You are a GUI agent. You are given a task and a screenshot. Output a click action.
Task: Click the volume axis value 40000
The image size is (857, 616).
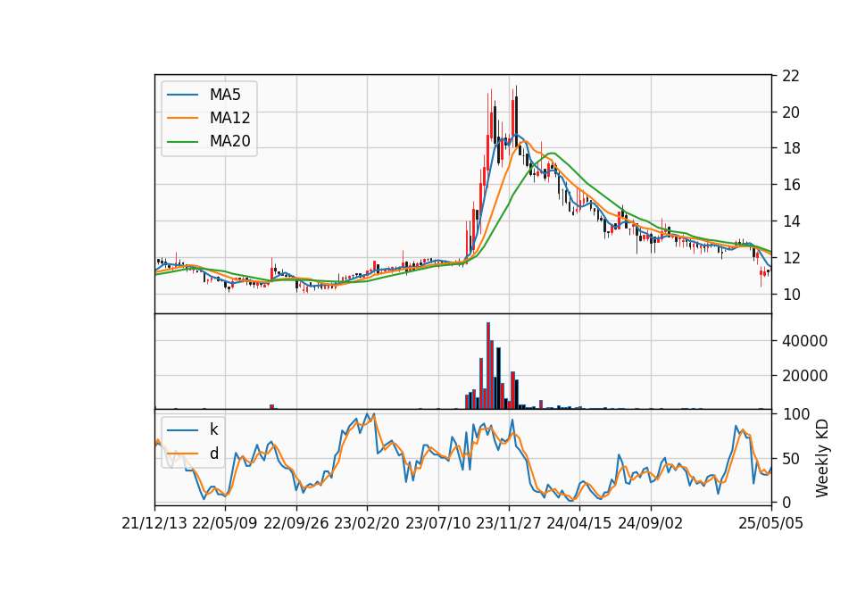(x=804, y=341)
